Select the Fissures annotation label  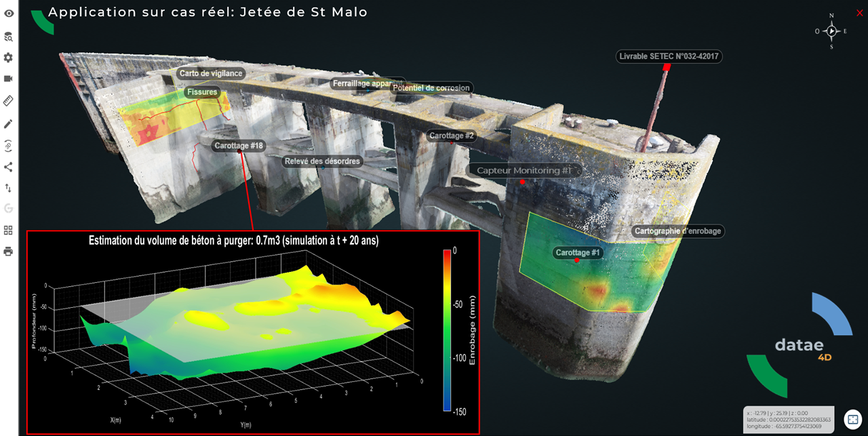click(201, 92)
